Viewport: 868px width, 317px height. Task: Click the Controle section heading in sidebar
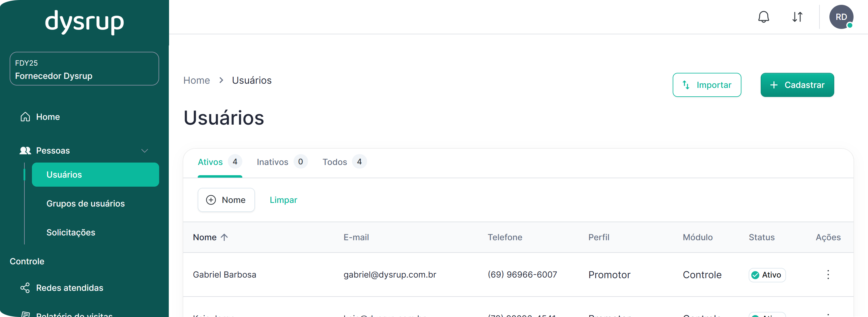(27, 262)
